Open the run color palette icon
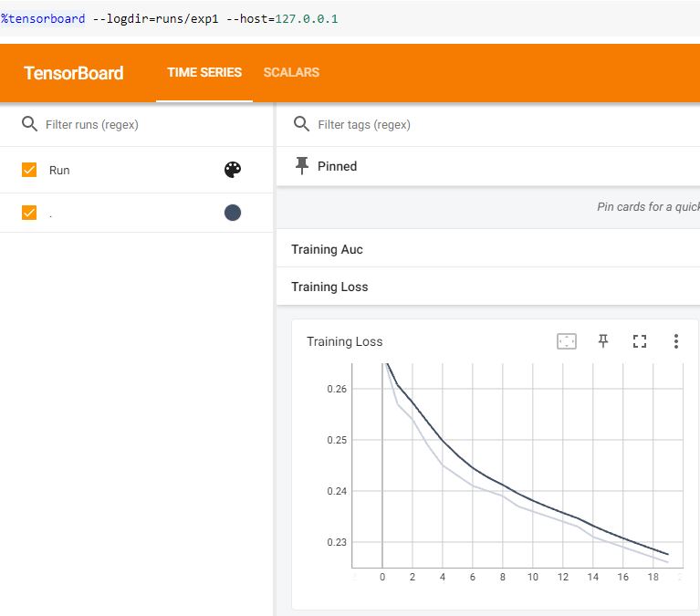 coord(233,170)
